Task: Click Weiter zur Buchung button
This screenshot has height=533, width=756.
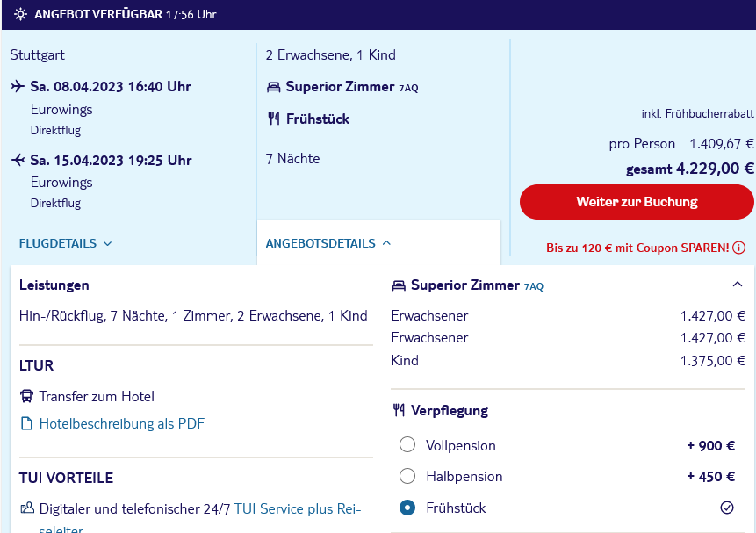Action: pyautogui.click(x=637, y=202)
